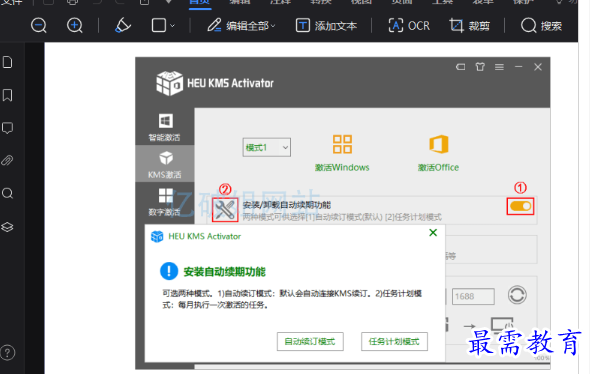The width and height of the screenshot is (590, 374).
Task: Open the activator's hamburger menu icon
Action: point(499,67)
